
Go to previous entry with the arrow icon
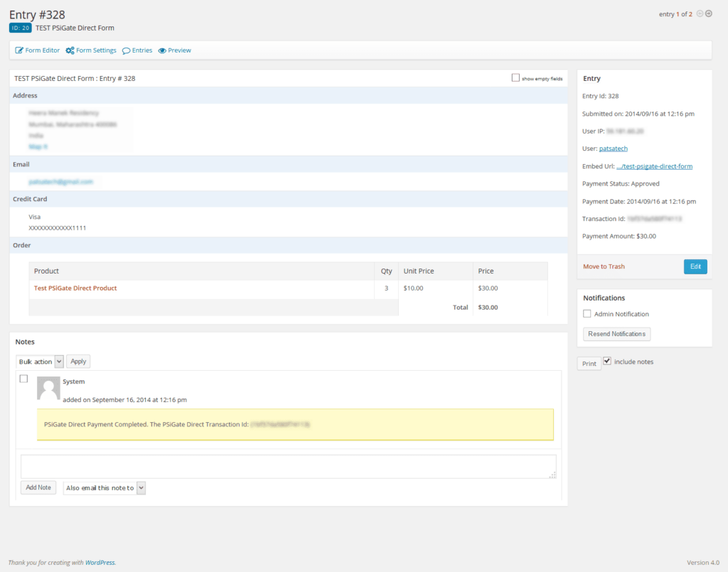point(698,13)
